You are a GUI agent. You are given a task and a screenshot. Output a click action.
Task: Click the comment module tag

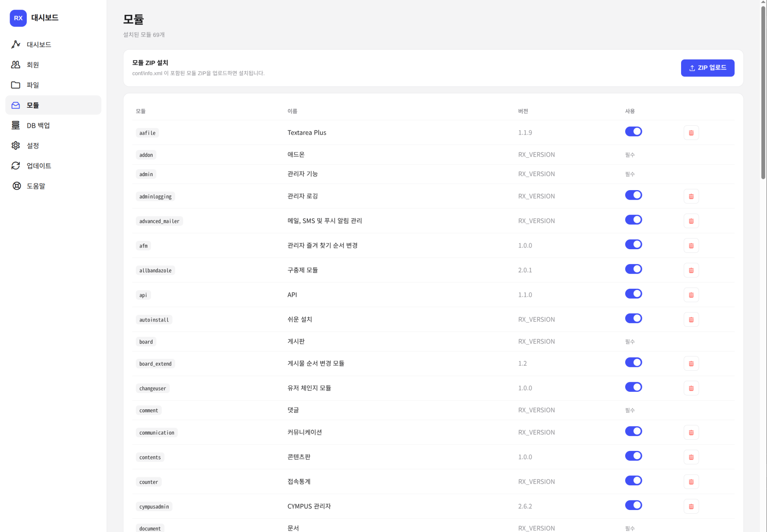click(149, 411)
